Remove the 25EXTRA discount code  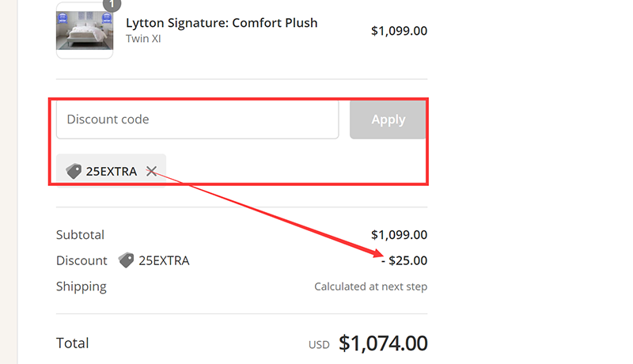pos(151,171)
